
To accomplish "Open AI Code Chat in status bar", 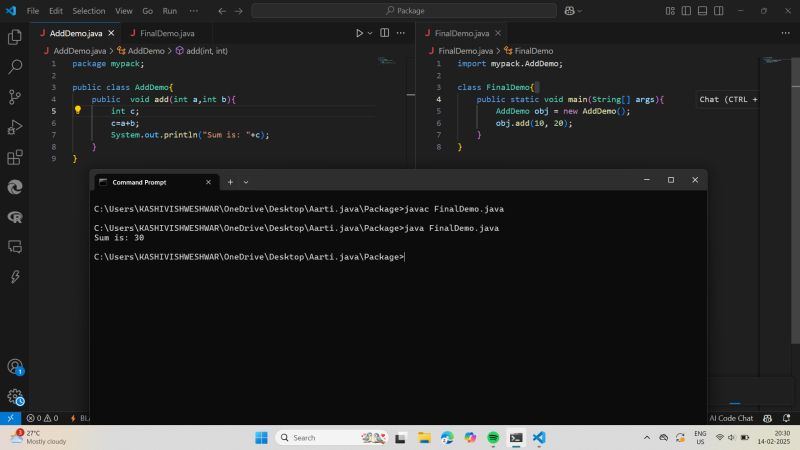I will pos(731,418).
